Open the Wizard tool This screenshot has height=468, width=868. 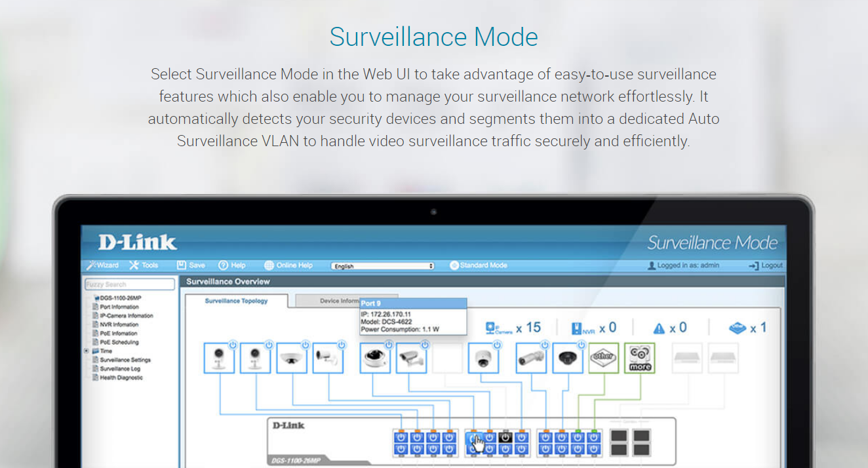click(103, 265)
